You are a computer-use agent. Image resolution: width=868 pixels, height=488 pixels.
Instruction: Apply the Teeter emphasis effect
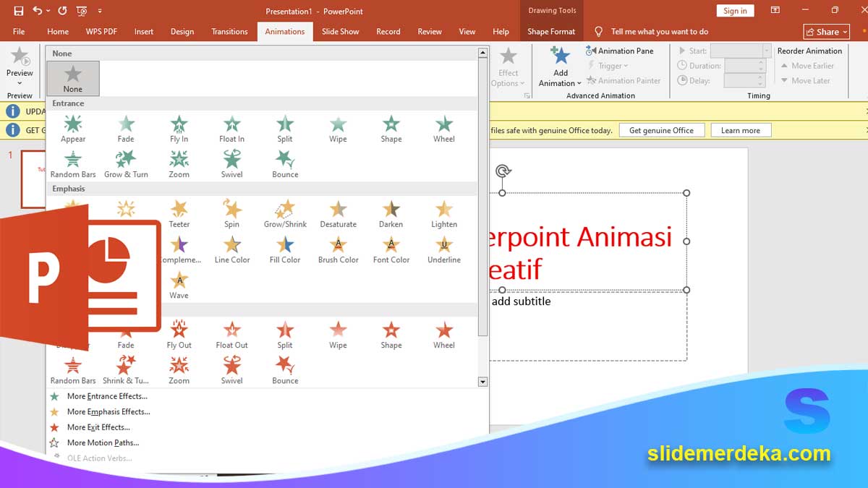click(x=179, y=214)
